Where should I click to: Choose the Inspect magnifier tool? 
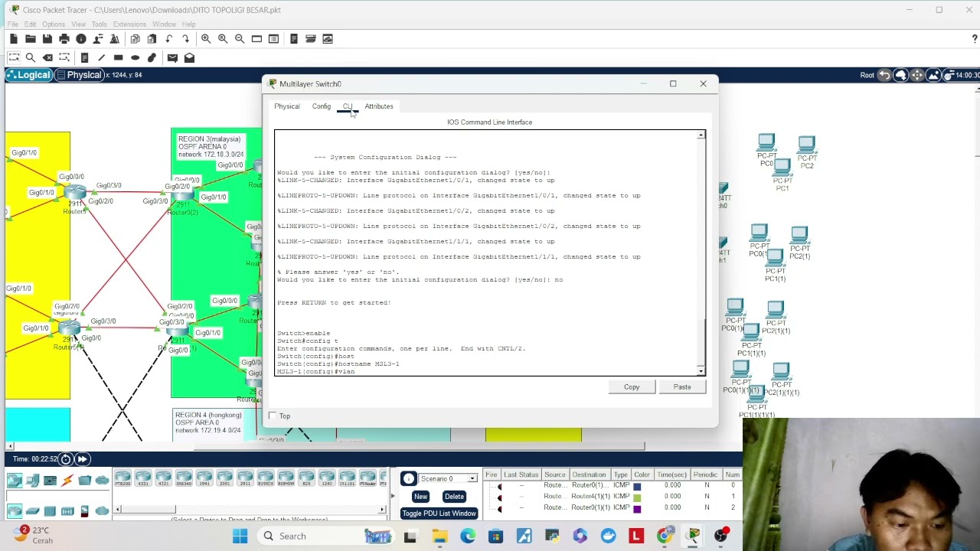[x=31, y=57]
